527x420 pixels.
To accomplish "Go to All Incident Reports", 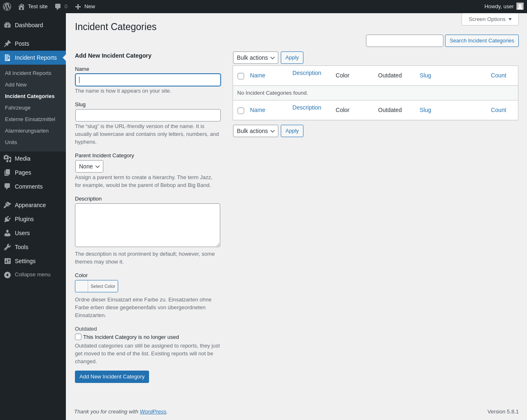I will (x=28, y=73).
